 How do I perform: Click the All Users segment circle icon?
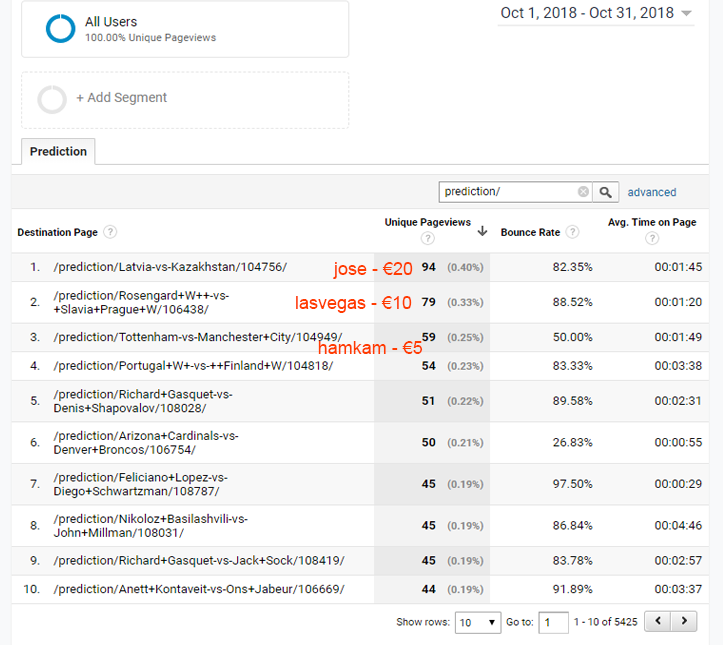pos(60,29)
